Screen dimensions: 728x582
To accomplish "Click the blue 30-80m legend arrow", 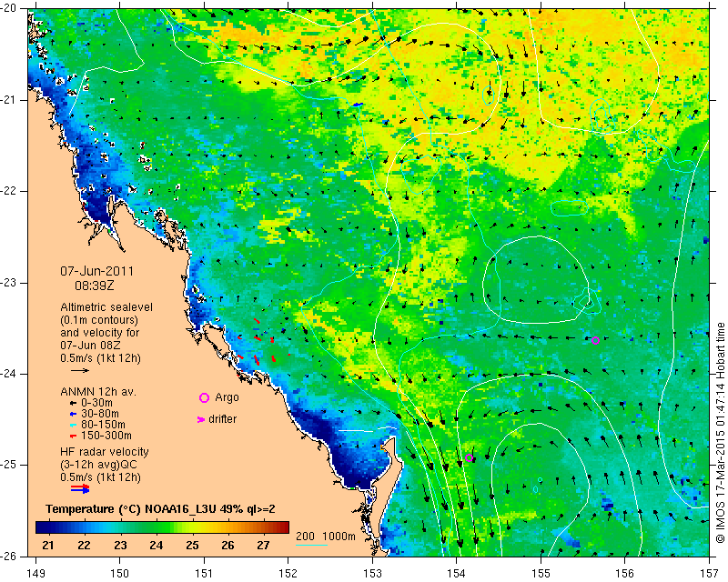I will [74, 414].
